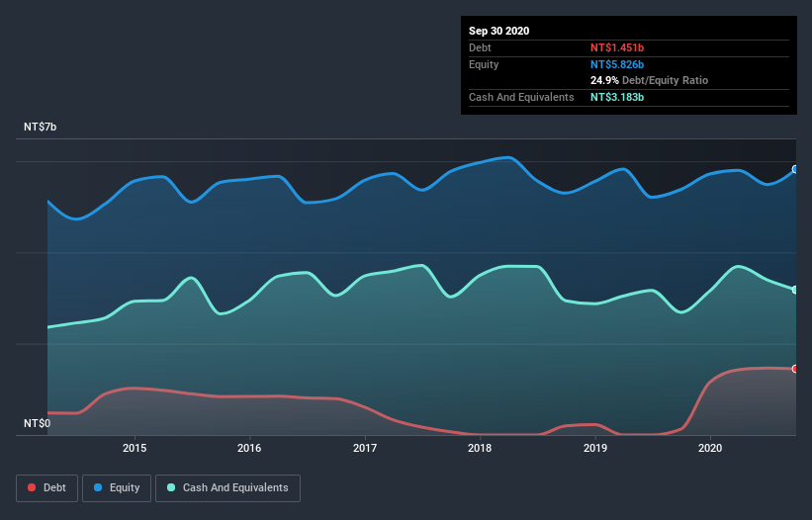
Task: Click Cash And Equivalents label in tooltip
Action: (x=521, y=97)
